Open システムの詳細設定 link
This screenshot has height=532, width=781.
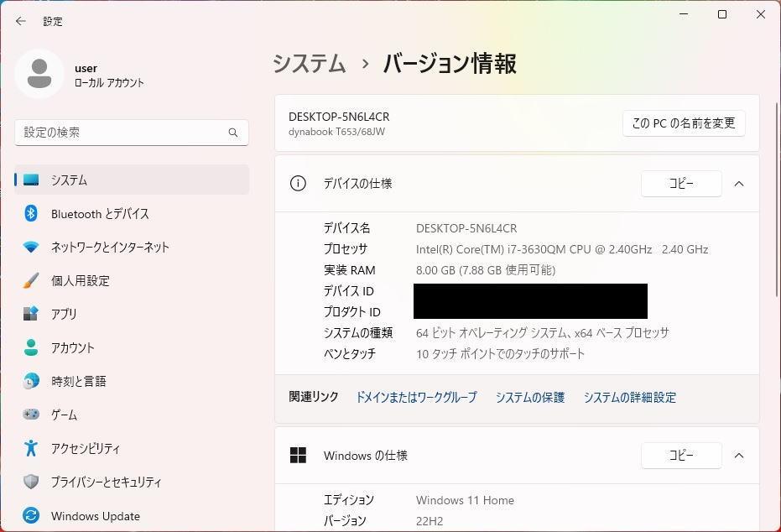click(x=629, y=397)
